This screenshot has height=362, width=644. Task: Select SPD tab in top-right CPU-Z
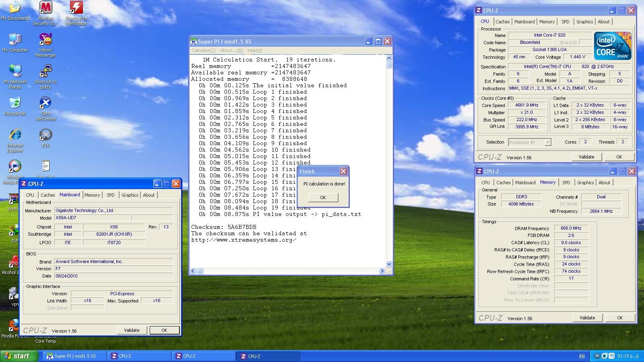(x=566, y=22)
